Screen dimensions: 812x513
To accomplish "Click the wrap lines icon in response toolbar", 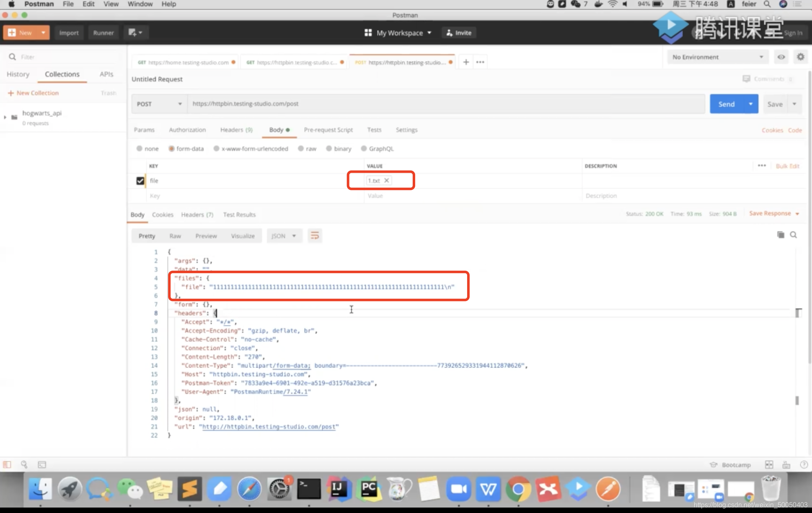I will click(x=315, y=236).
